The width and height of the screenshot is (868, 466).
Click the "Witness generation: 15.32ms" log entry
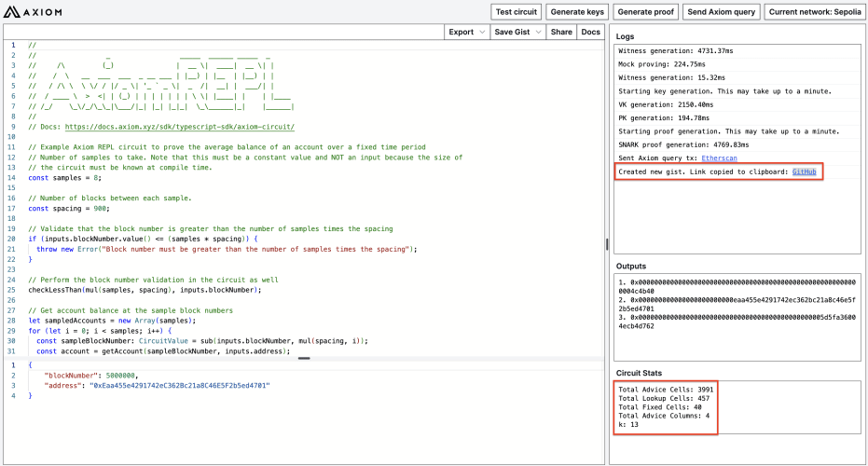pos(671,78)
